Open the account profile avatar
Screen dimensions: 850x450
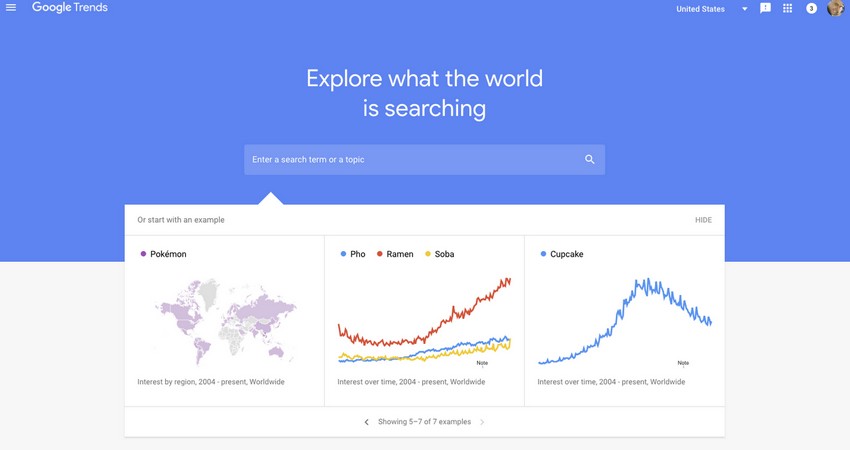[835, 8]
